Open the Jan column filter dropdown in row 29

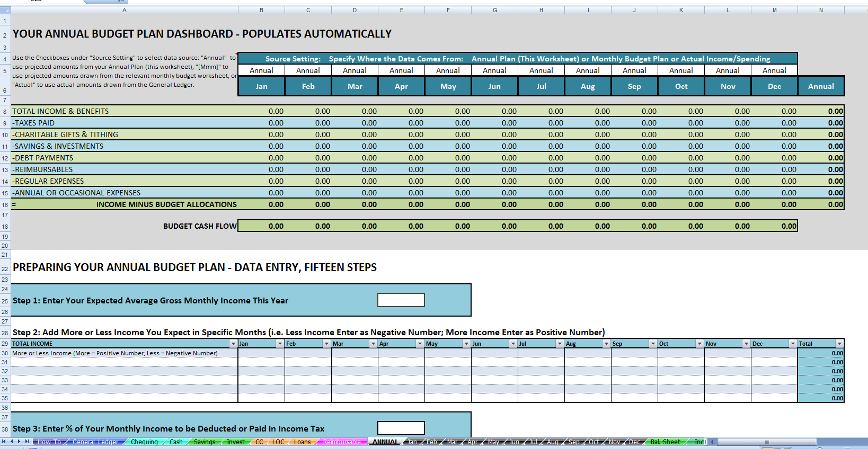pyautogui.click(x=280, y=344)
